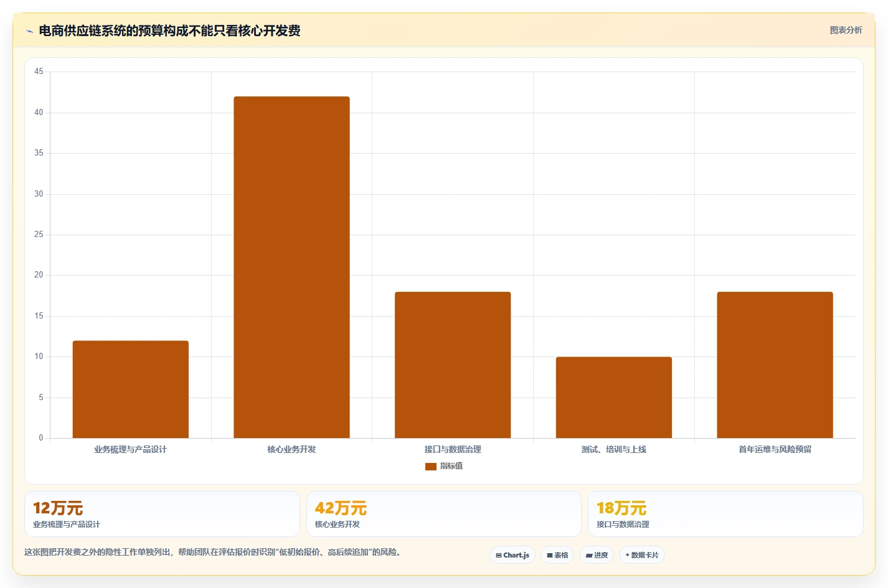Viewport: 888px width, 588px height.
Task: Click the 指标值 legend label
Action: pos(451,466)
